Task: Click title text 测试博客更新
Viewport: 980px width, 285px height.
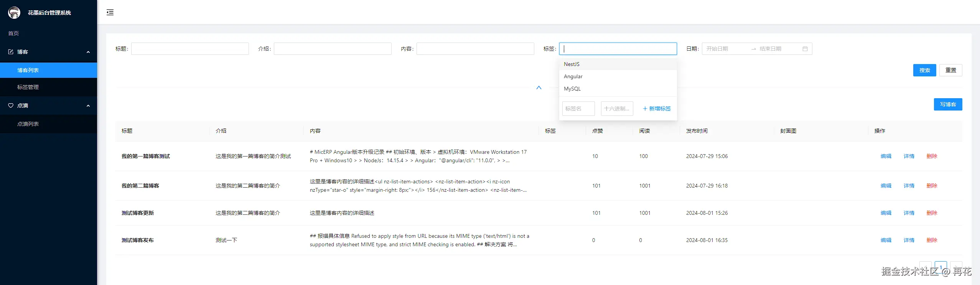Action: [138, 213]
